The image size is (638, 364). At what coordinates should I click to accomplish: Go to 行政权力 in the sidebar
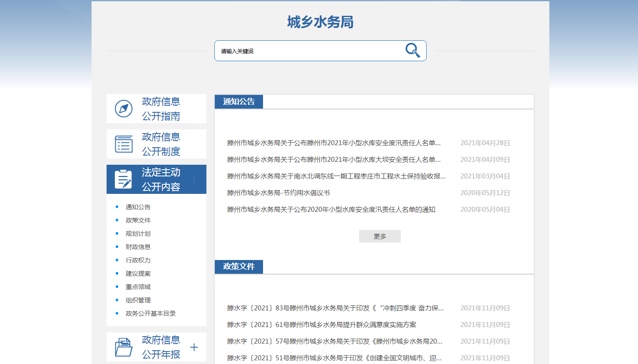tap(138, 260)
